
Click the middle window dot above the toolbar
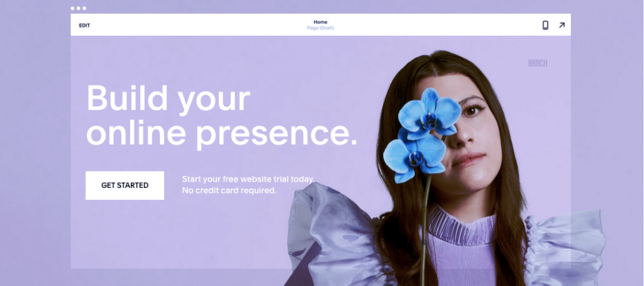(79, 8)
